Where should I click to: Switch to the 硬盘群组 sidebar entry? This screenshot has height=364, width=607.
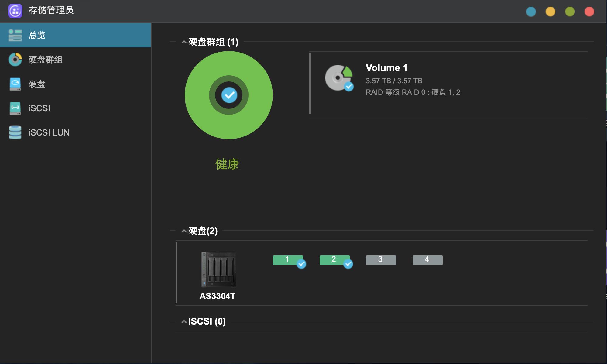45,60
